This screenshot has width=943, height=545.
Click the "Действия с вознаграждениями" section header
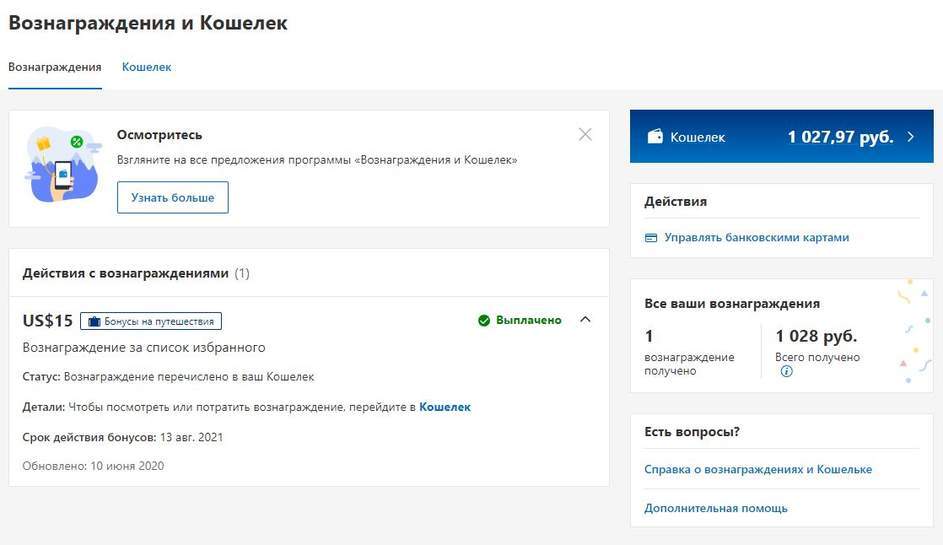click(125, 273)
